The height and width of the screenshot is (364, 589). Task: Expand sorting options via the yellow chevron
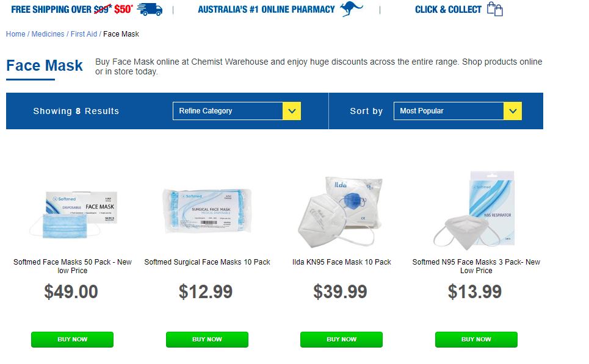[513, 110]
